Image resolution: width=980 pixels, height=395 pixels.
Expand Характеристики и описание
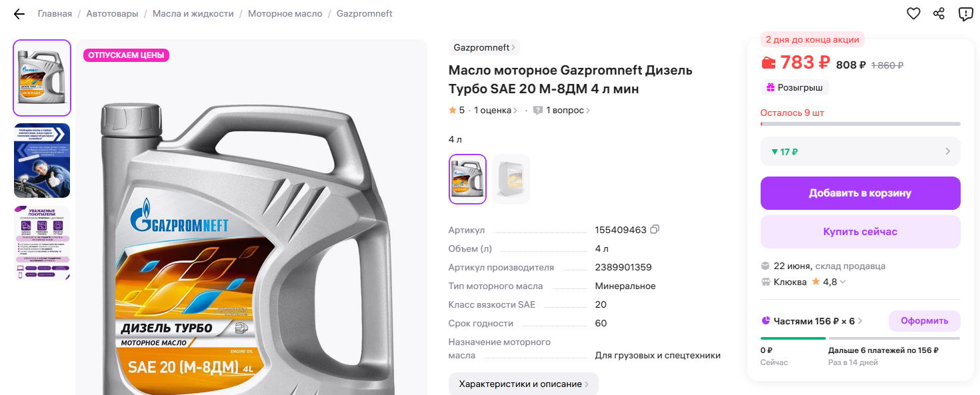[x=523, y=384]
